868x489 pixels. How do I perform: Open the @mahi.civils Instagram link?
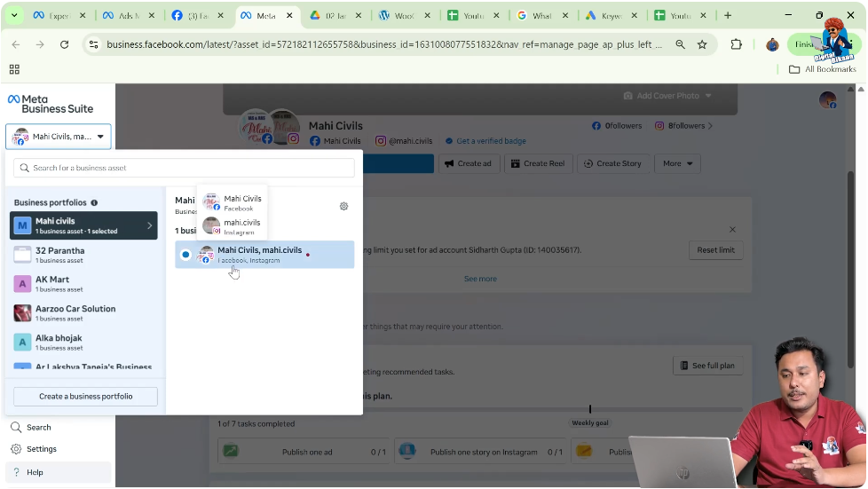(x=404, y=140)
